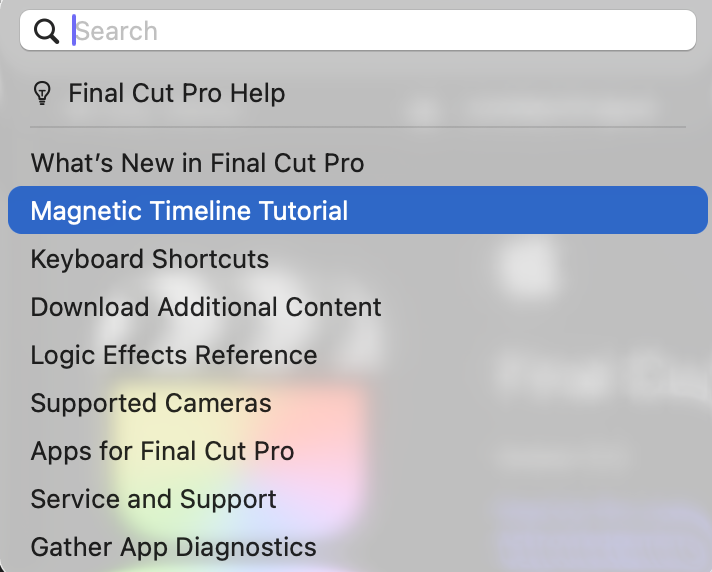
Task: Select What's New in Final Cut Pro
Action: [x=197, y=163]
